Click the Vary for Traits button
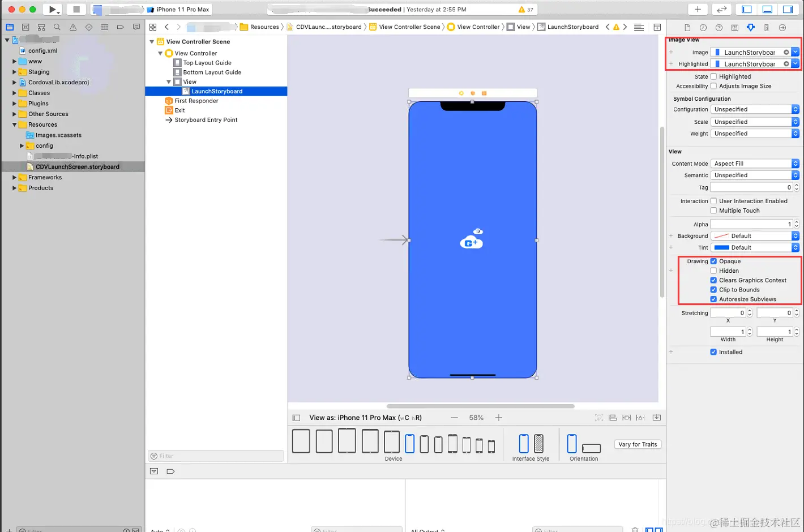Image resolution: width=804 pixels, height=532 pixels. [638, 444]
